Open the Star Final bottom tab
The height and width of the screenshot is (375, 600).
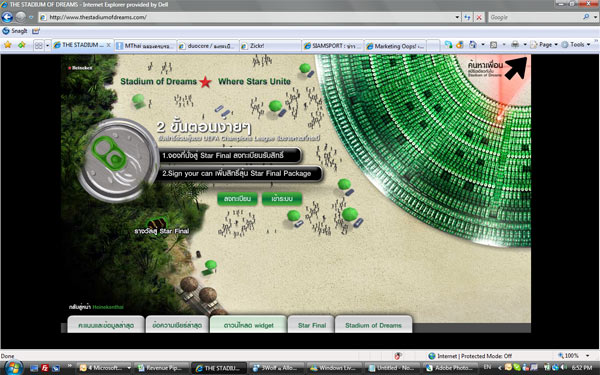(x=311, y=325)
